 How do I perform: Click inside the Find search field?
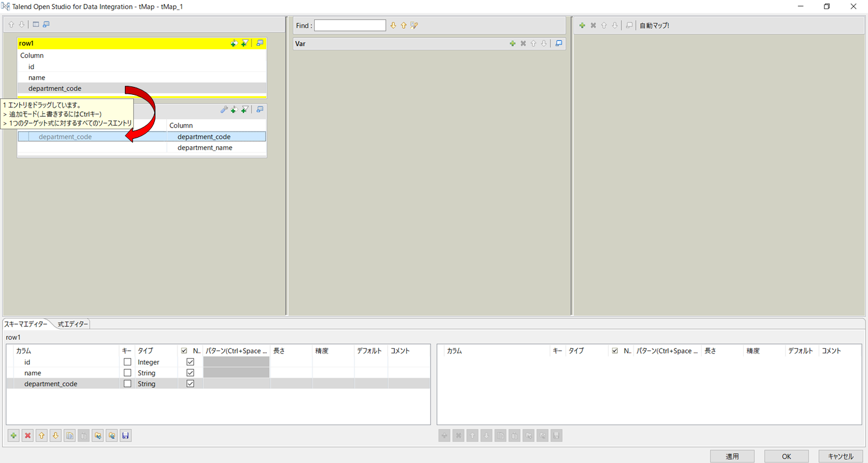coord(350,25)
